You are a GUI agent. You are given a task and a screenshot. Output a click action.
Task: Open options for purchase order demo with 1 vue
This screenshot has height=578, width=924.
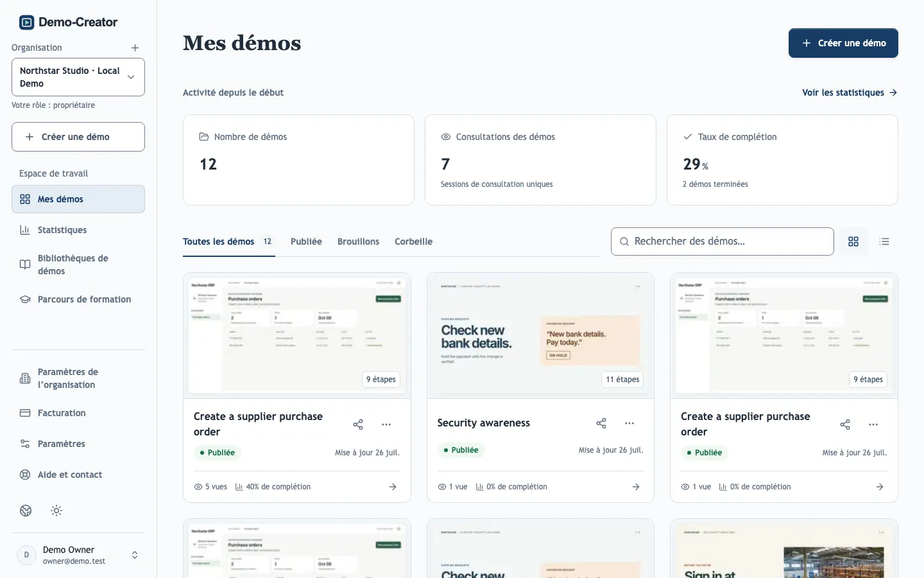click(873, 425)
